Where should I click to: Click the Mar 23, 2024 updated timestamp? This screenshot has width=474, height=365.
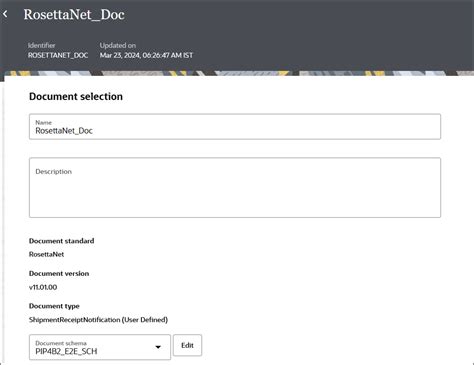coord(146,55)
